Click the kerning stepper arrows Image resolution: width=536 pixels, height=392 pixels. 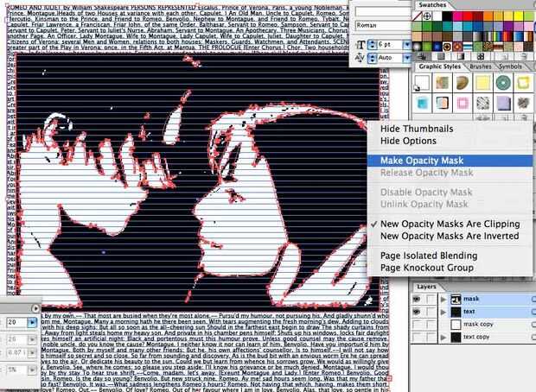[x=372, y=58]
